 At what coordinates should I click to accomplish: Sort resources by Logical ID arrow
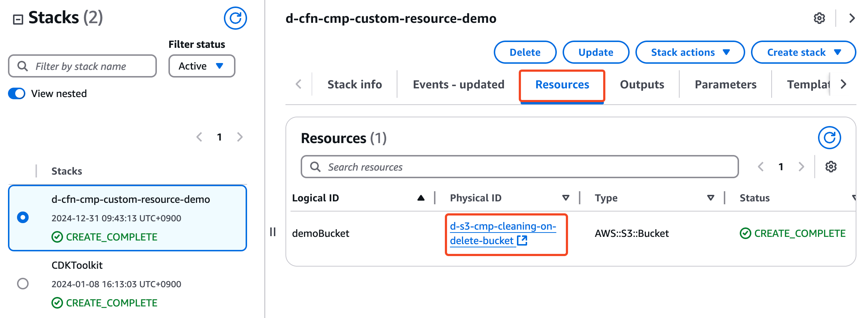coord(421,198)
